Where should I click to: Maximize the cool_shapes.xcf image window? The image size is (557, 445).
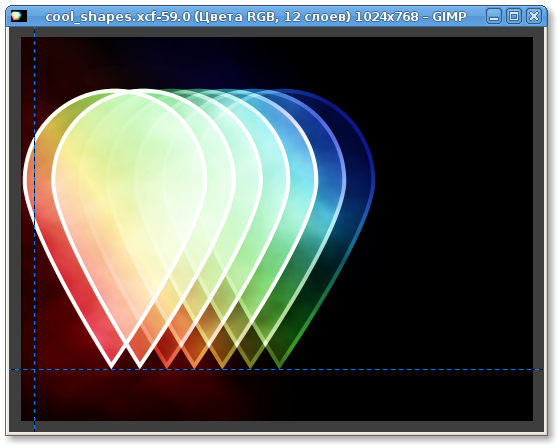tap(514, 16)
